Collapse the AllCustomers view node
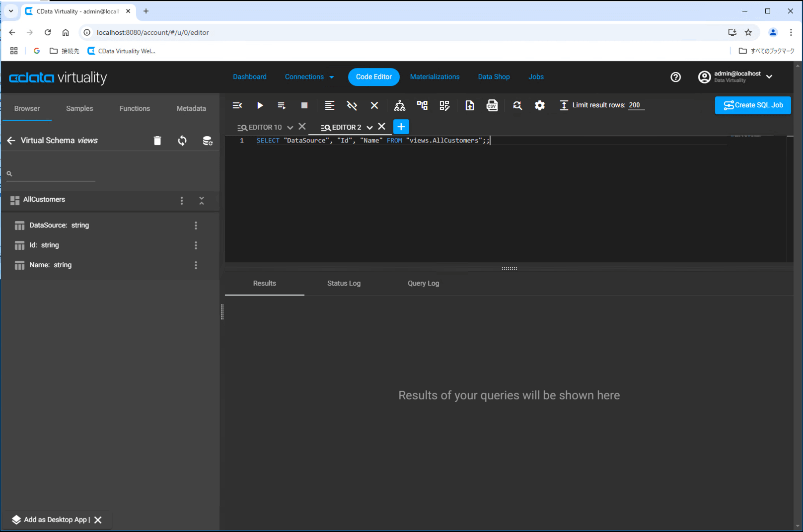803x532 pixels. click(202, 200)
